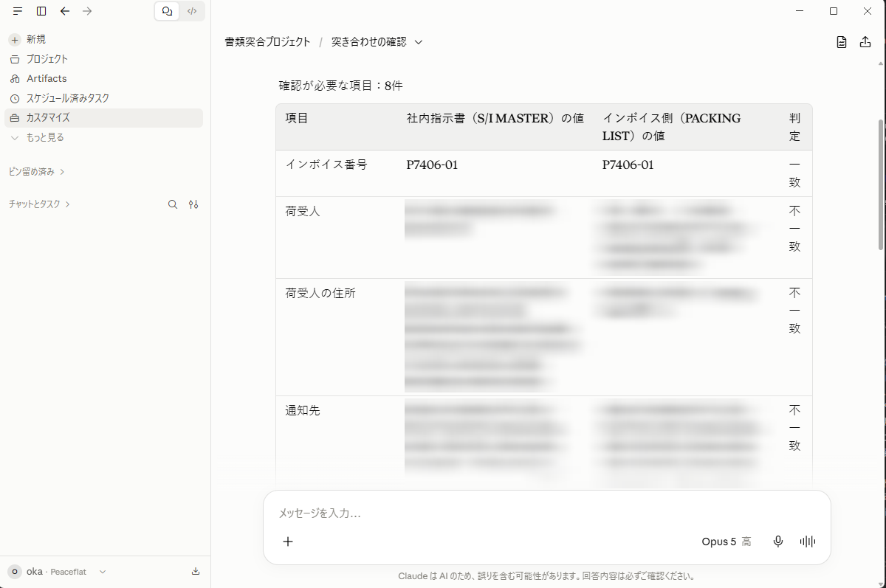
Task: Switch to chat mode toggle
Action: pos(168,11)
